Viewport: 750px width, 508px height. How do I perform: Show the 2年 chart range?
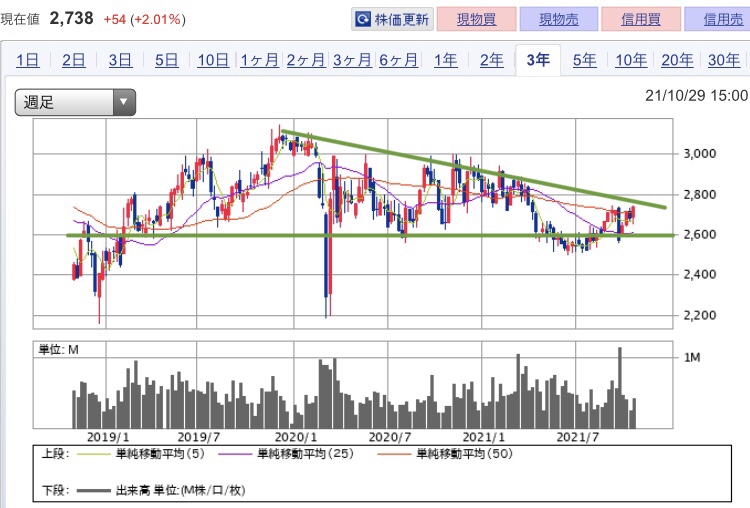pyautogui.click(x=492, y=60)
